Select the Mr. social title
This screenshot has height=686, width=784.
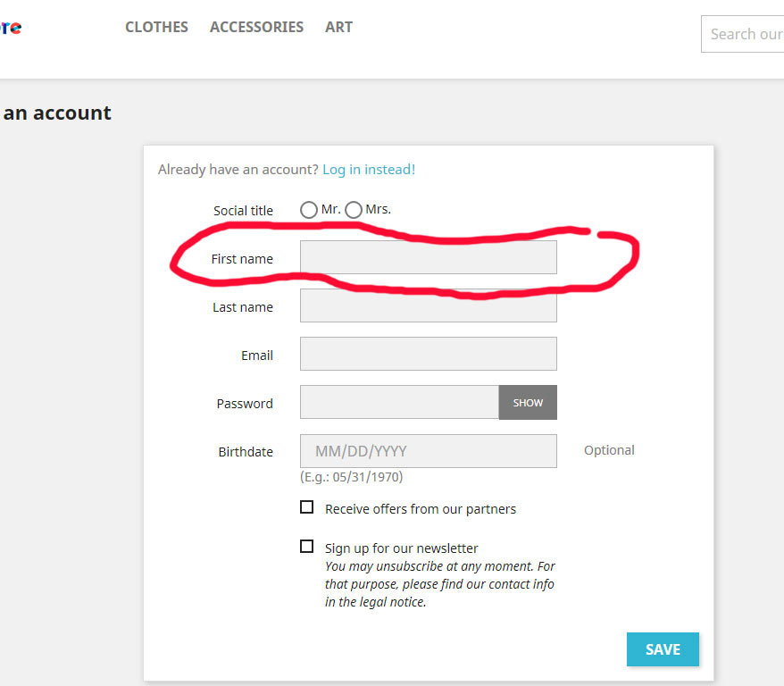point(309,210)
